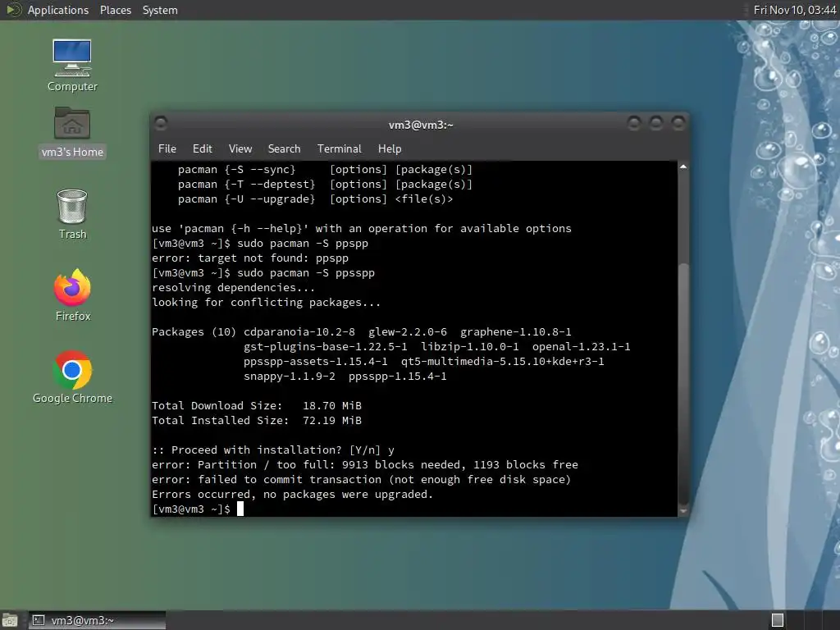Click the vm3@vm3:~ taskbar button
Image resolution: width=840 pixels, height=630 pixels.
pyautogui.click(x=97, y=620)
